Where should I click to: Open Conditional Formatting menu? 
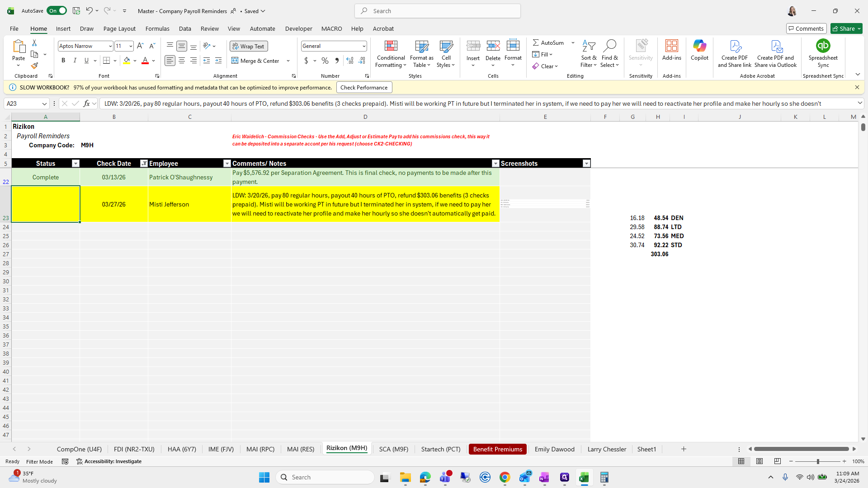tap(391, 54)
